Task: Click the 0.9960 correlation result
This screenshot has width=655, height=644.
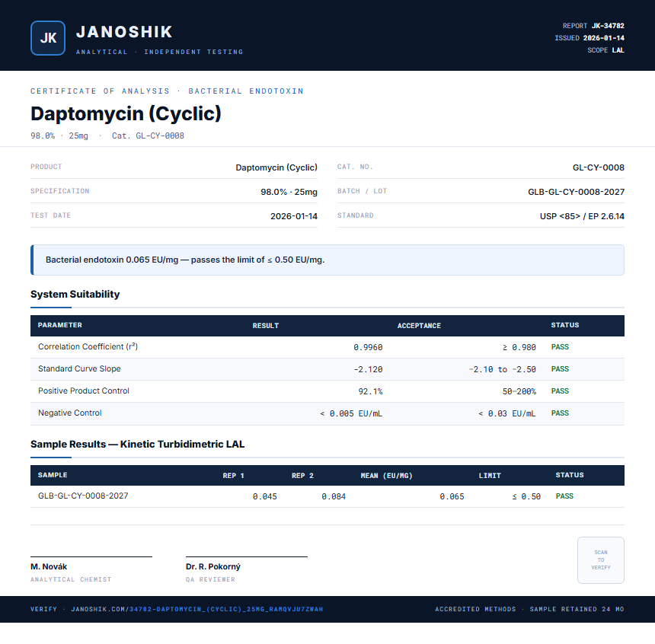Action: click(368, 347)
